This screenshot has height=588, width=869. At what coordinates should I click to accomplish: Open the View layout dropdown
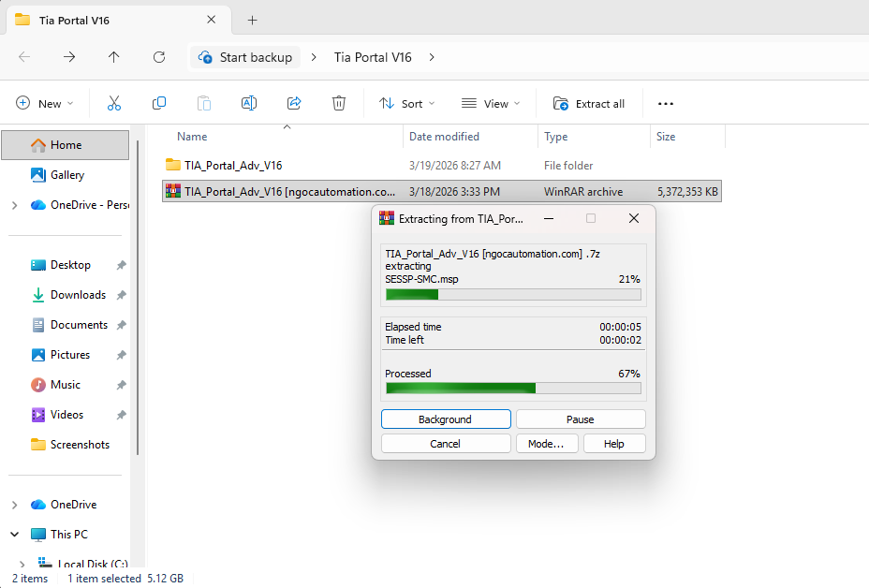[x=491, y=103]
